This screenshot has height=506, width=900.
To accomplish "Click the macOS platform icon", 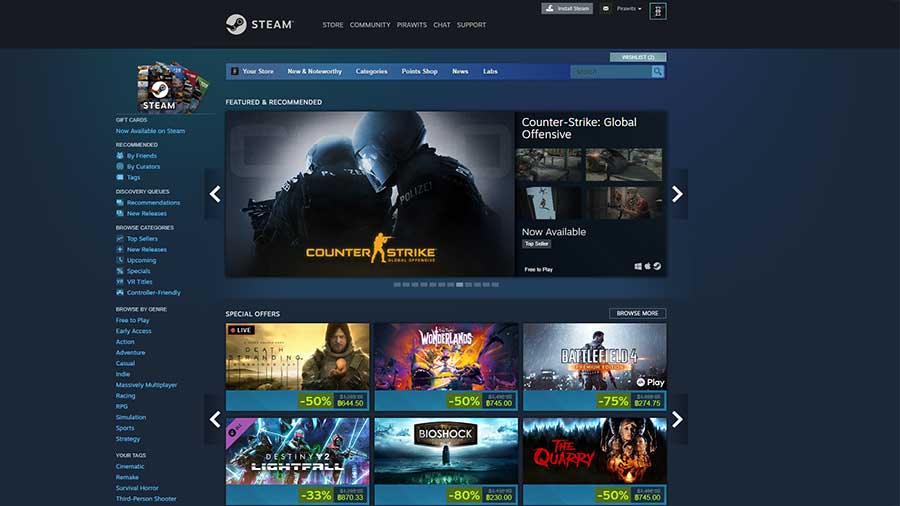I will coord(647,266).
